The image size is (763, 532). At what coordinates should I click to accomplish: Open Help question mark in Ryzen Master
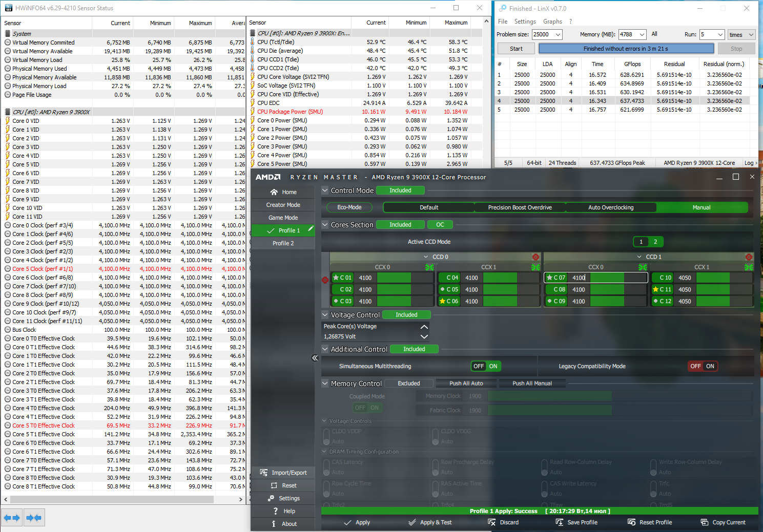[x=276, y=511]
